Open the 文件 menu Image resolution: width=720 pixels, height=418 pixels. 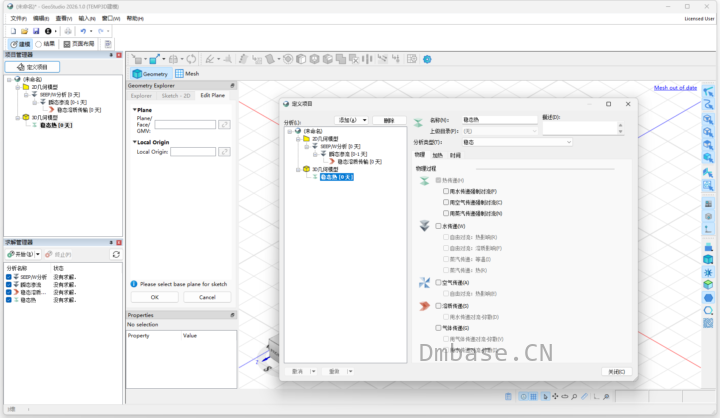pyautogui.click(x=19, y=18)
